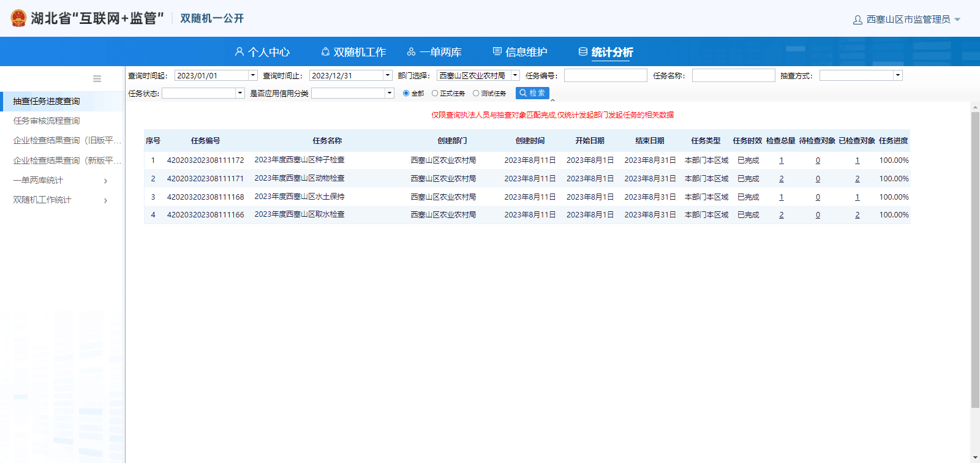The width and height of the screenshot is (980, 463).
Task: Expand the 任务状态 dropdown
Action: point(240,93)
